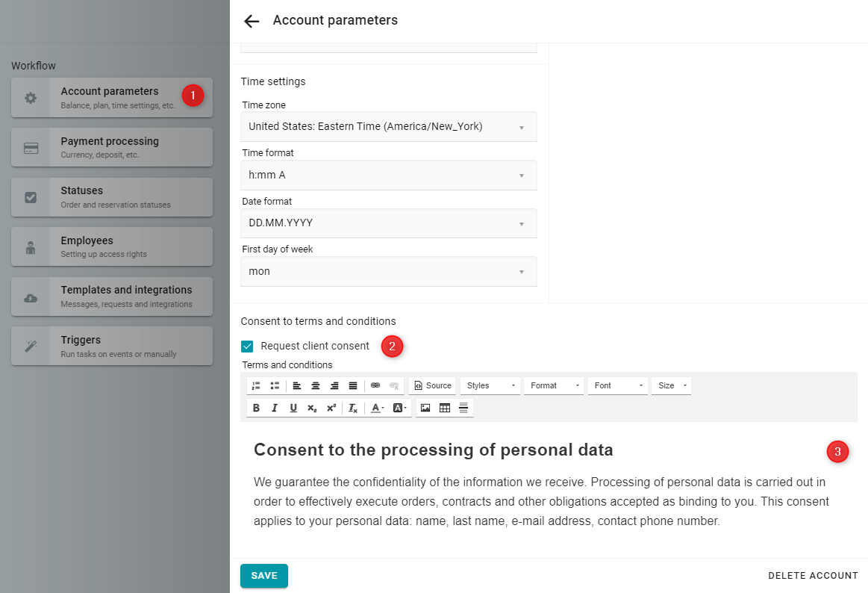Viewport: 868px width, 593px height.
Task: Apply italic formatting in the editor
Action: point(275,408)
